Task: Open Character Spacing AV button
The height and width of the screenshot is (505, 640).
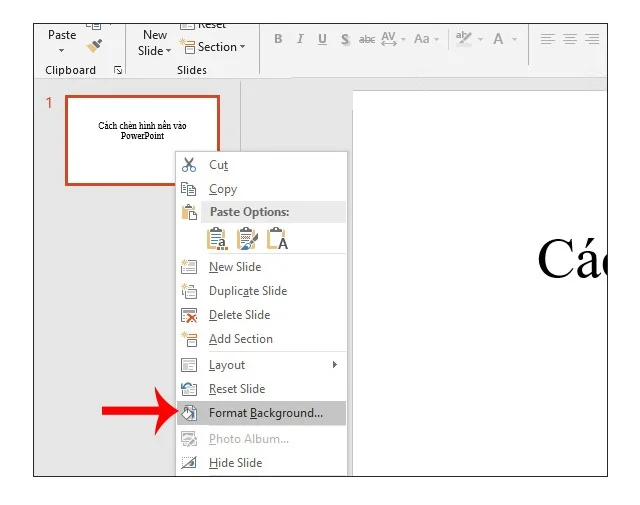Action: click(x=389, y=39)
